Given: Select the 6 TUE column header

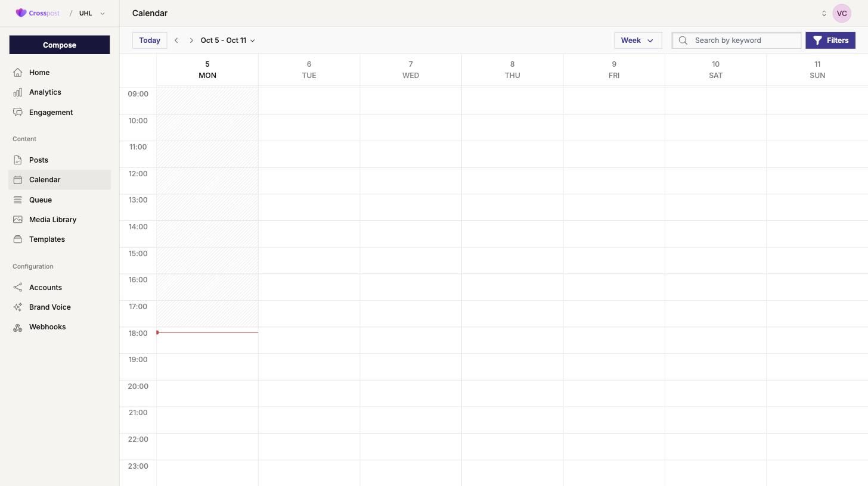Looking at the screenshot, I should (x=309, y=70).
